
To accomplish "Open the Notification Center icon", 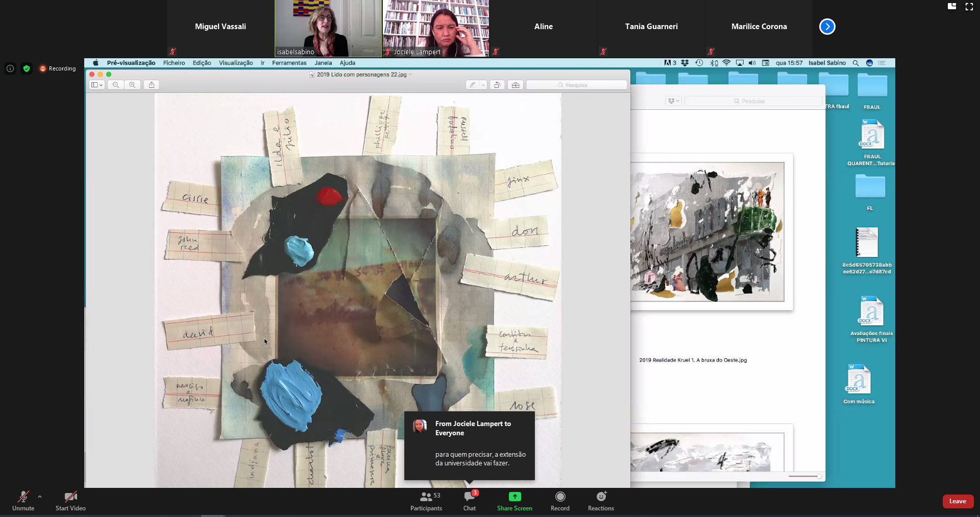I will pos(882,63).
